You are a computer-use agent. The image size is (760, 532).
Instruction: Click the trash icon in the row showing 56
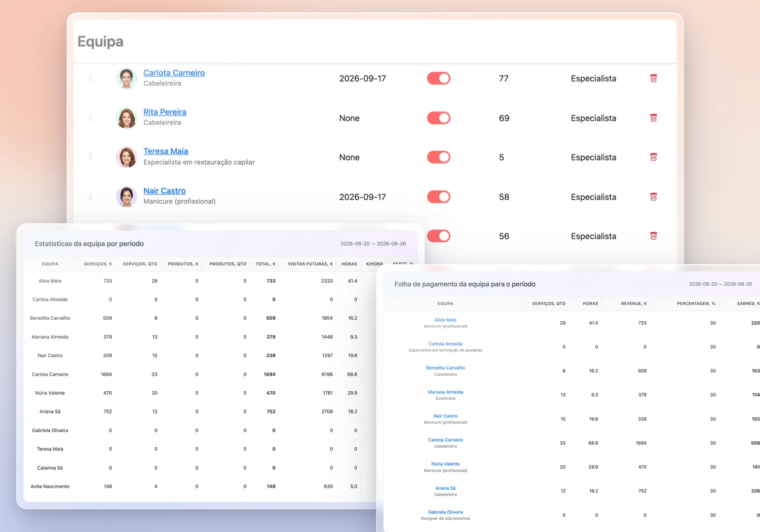coord(654,236)
